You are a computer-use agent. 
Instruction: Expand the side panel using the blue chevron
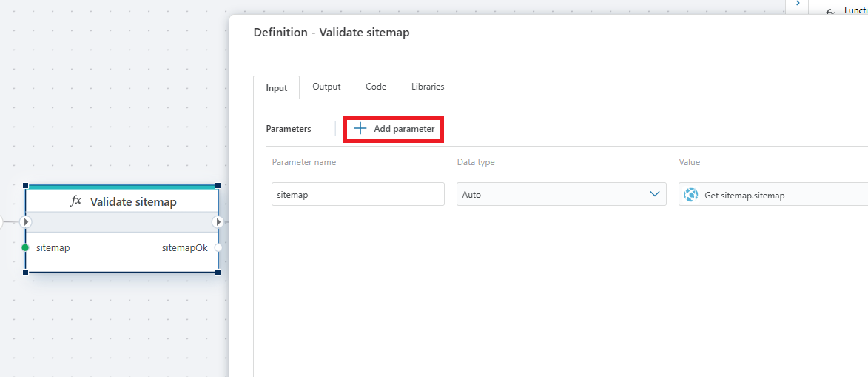coord(797,4)
